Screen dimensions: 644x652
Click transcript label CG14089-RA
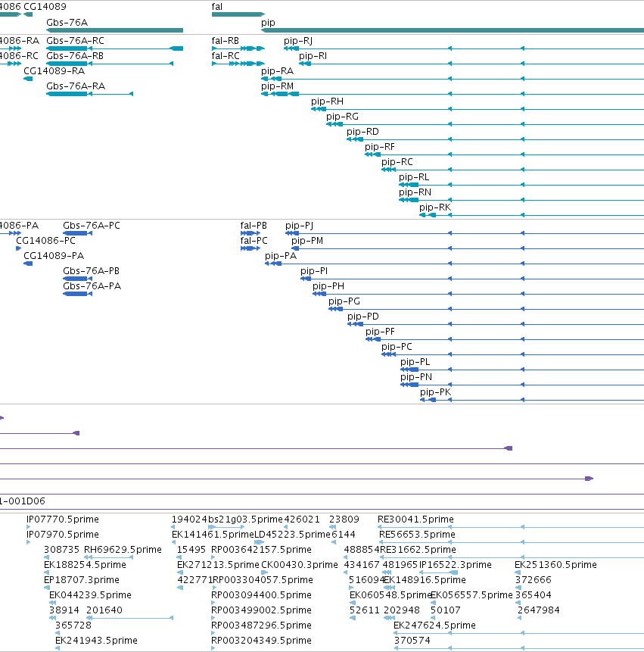tap(54, 71)
